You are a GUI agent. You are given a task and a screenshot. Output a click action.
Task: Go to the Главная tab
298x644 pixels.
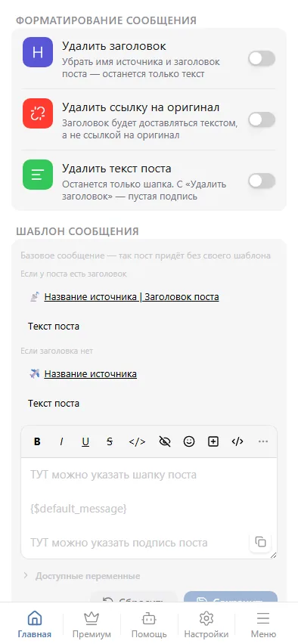(x=35, y=624)
